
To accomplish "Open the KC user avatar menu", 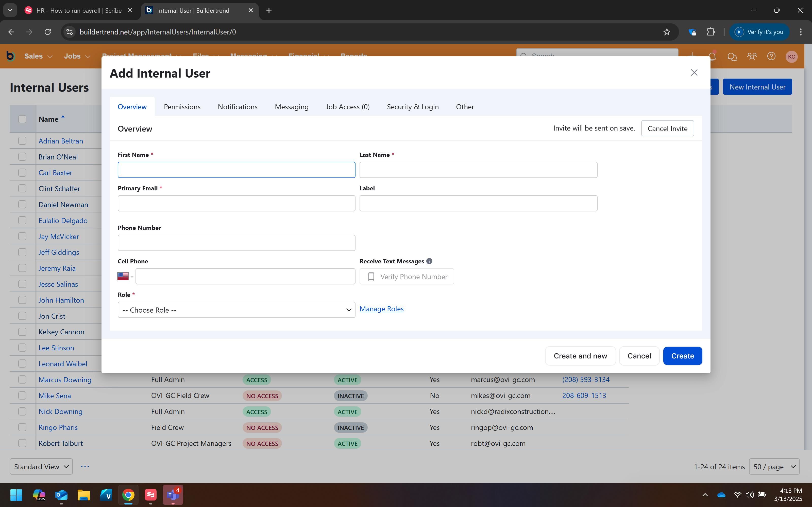I will click(x=791, y=56).
